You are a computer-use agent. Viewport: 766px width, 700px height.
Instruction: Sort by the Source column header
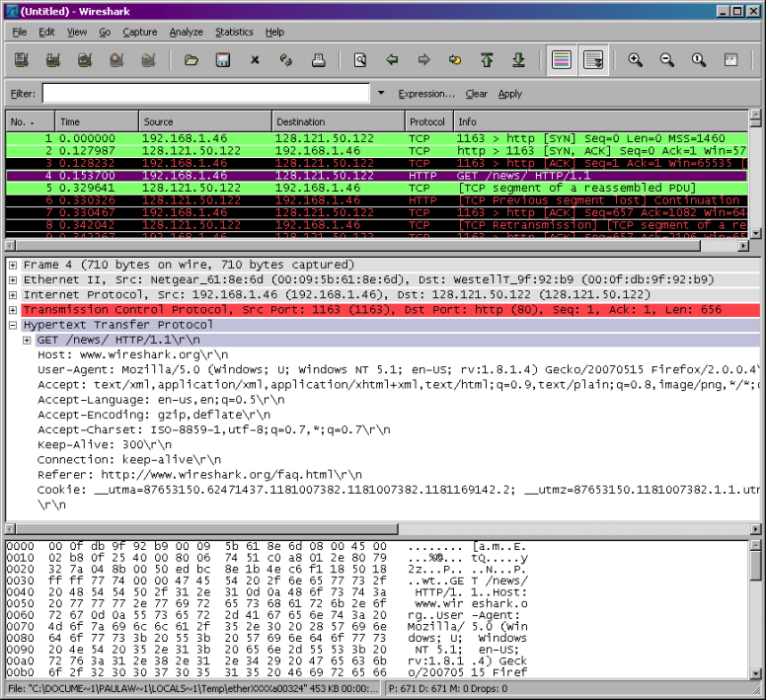205,121
